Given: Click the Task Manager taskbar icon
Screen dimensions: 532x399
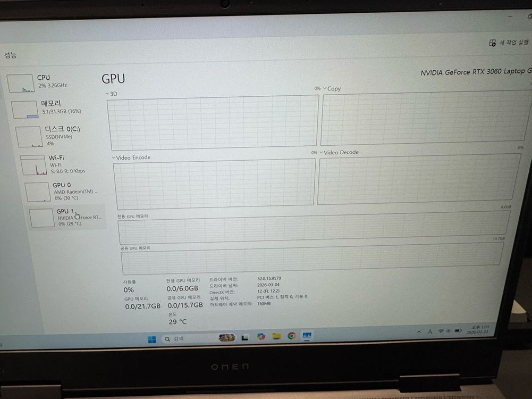Looking at the screenshot, I should tap(307, 336).
